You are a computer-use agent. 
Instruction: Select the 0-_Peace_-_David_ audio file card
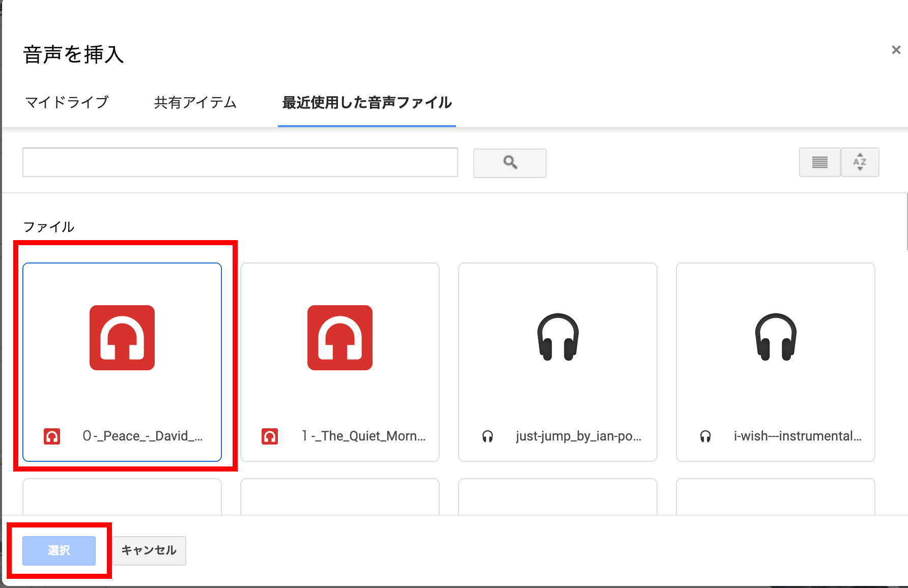click(x=122, y=362)
